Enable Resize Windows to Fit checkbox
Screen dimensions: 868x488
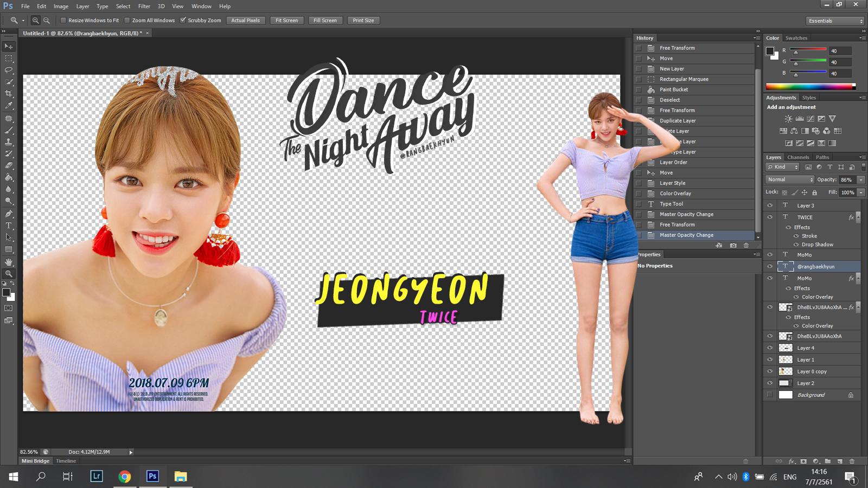click(63, 20)
